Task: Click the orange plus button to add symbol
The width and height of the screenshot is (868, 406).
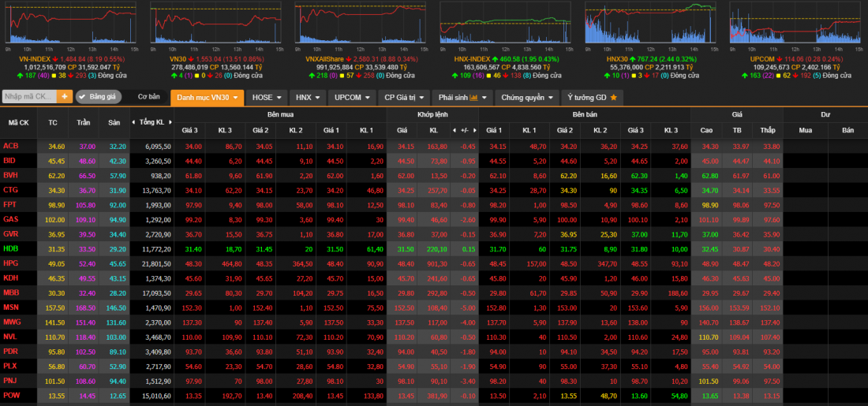Action: 64,97
